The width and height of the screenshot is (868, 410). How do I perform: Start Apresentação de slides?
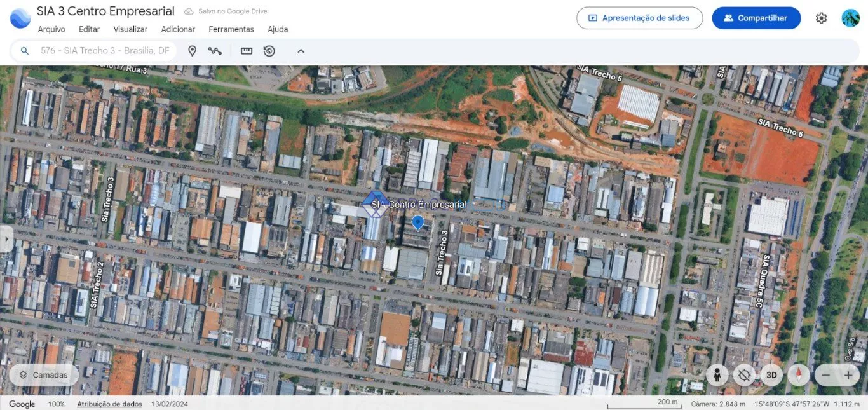coord(639,18)
